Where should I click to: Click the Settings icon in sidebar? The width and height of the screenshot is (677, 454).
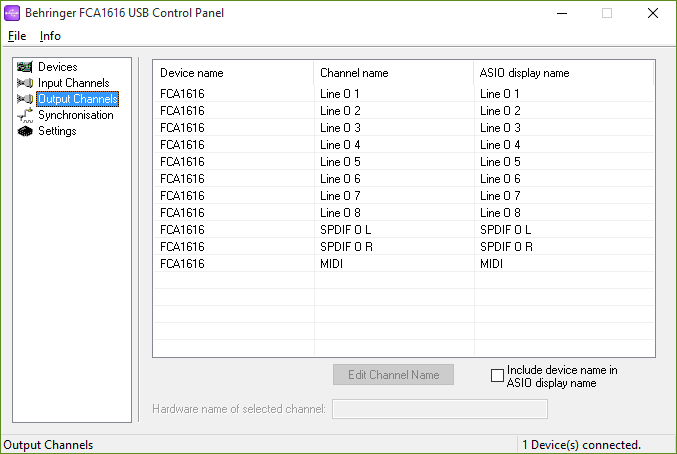click(x=25, y=131)
